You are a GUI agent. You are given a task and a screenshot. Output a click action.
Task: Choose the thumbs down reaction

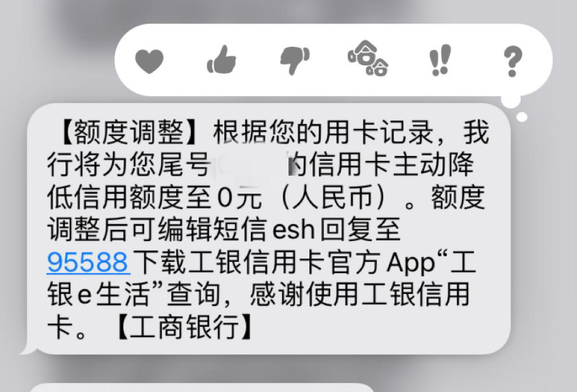pos(294,61)
